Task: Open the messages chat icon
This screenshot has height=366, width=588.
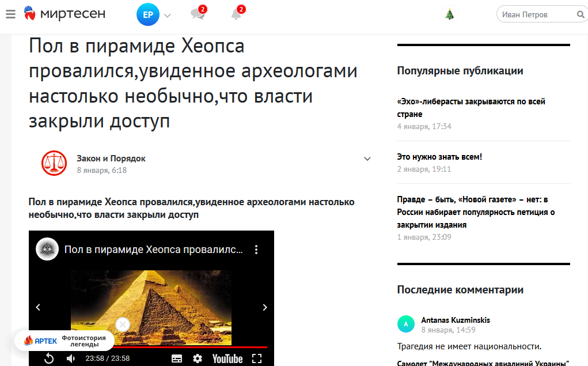Action: click(198, 14)
